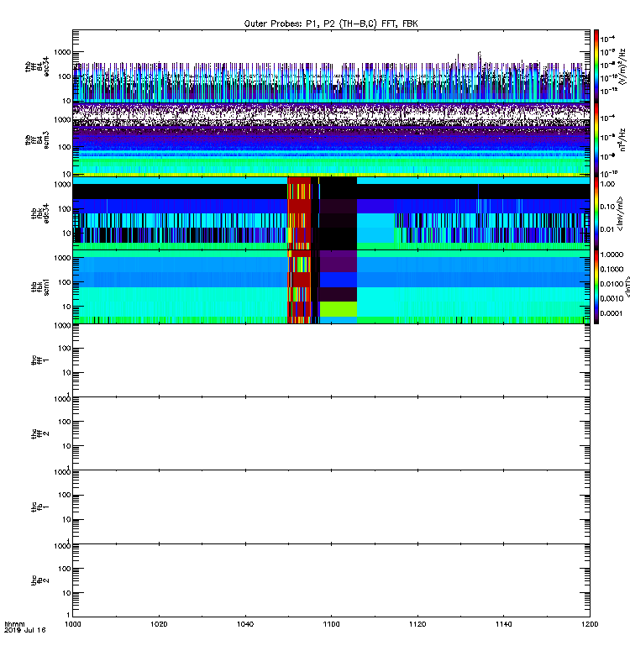Screen dimensions: 630x672
Task: Click the red burst in thb fbk edc34 spectrogram
Action: click(x=299, y=213)
